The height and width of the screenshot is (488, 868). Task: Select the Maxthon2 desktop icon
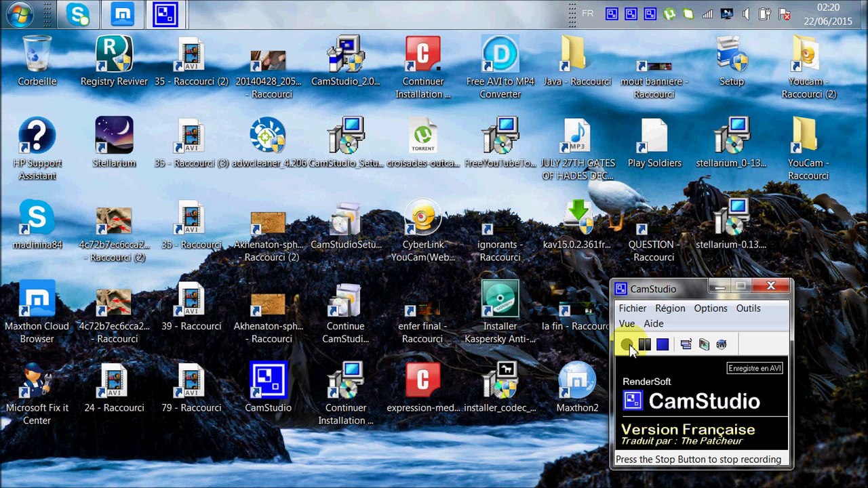coord(577,387)
